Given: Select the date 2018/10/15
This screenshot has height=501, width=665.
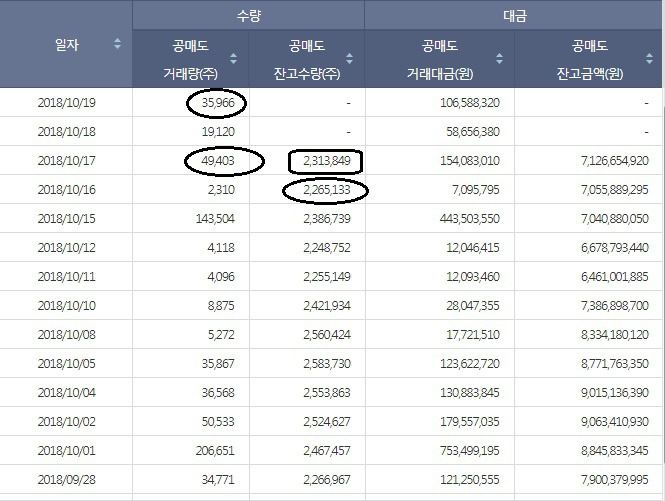Looking at the screenshot, I should tap(67, 218).
